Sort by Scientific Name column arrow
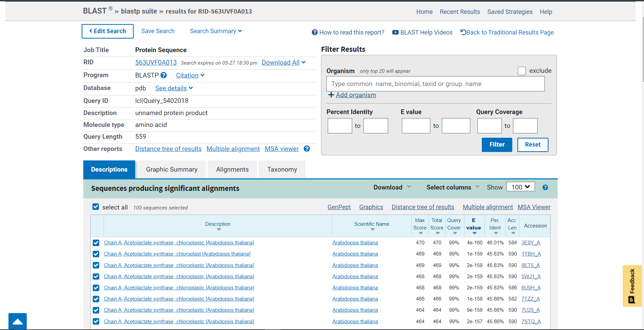 (x=372, y=229)
